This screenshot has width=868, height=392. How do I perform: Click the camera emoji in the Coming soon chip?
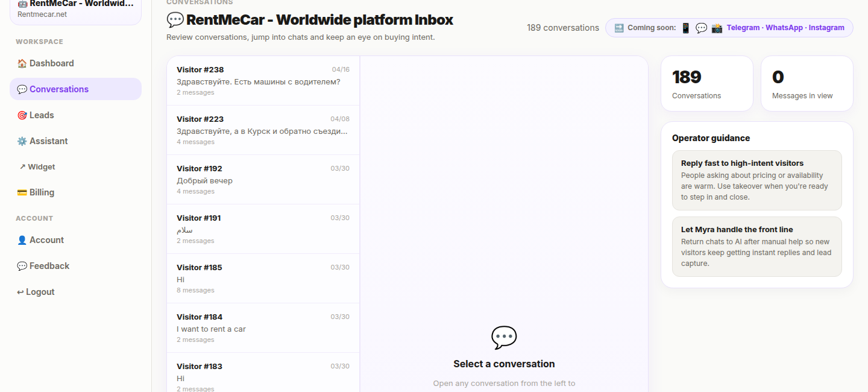pyautogui.click(x=716, y=27)
